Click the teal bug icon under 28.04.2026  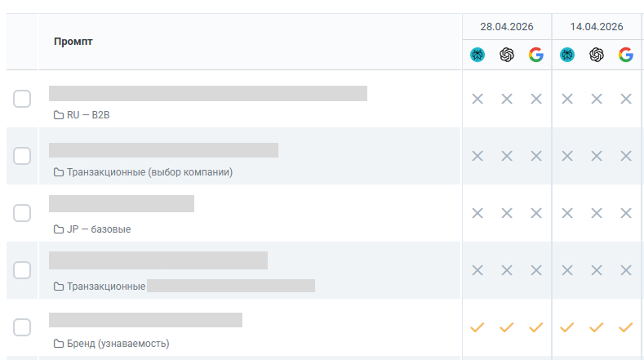coord(477,55)
